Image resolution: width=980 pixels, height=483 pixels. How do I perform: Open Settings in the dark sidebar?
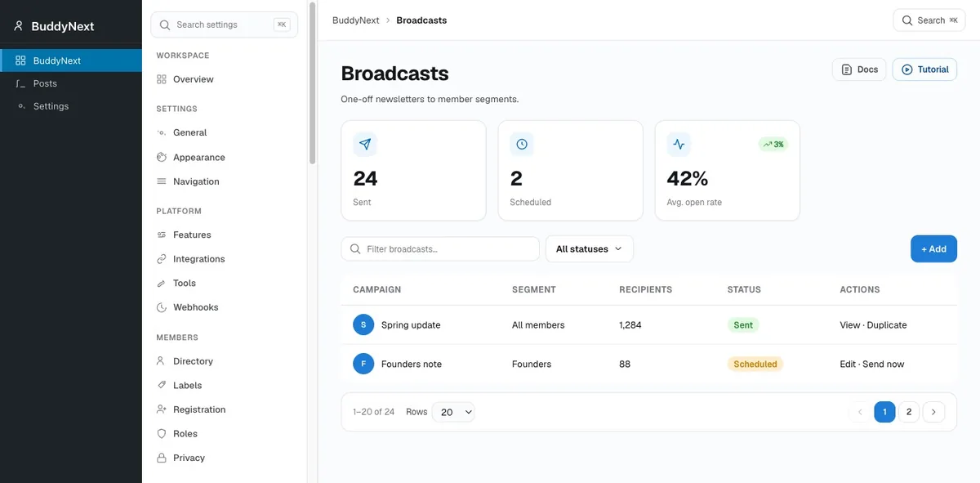71,106
